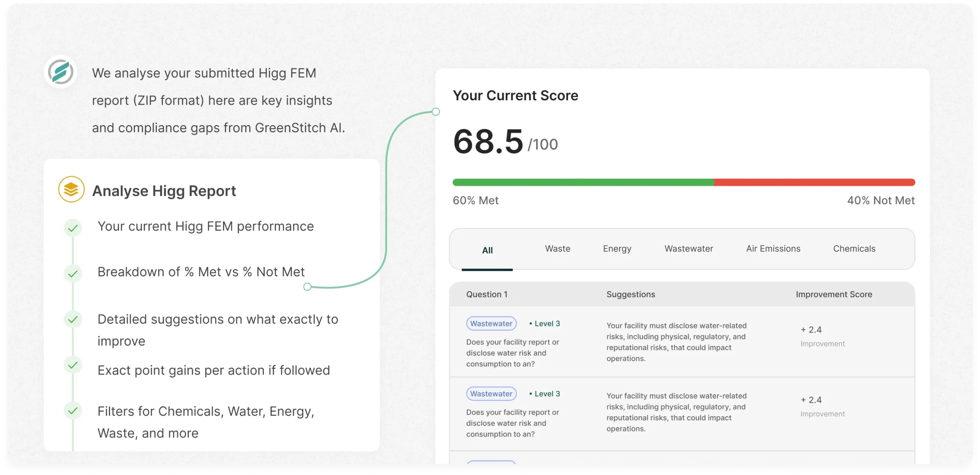
Task: Click the checkmark beside current Higg FEM performance
Action: pyautogui.click(x=73, y=228)
